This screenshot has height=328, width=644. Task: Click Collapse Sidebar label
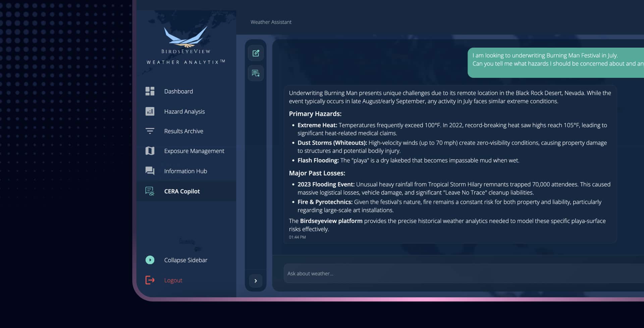click(185, 260)
